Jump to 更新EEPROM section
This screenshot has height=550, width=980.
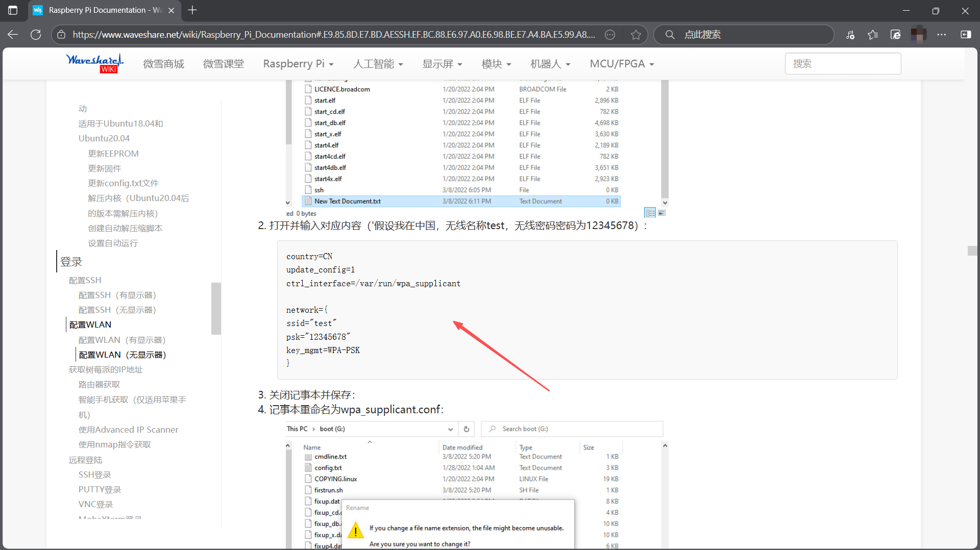113,154
